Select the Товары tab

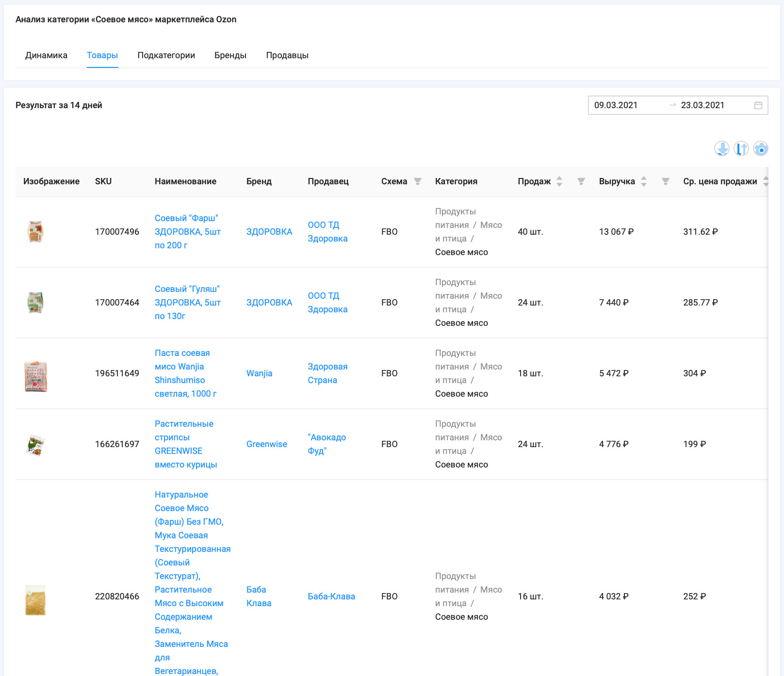[102, 55]
